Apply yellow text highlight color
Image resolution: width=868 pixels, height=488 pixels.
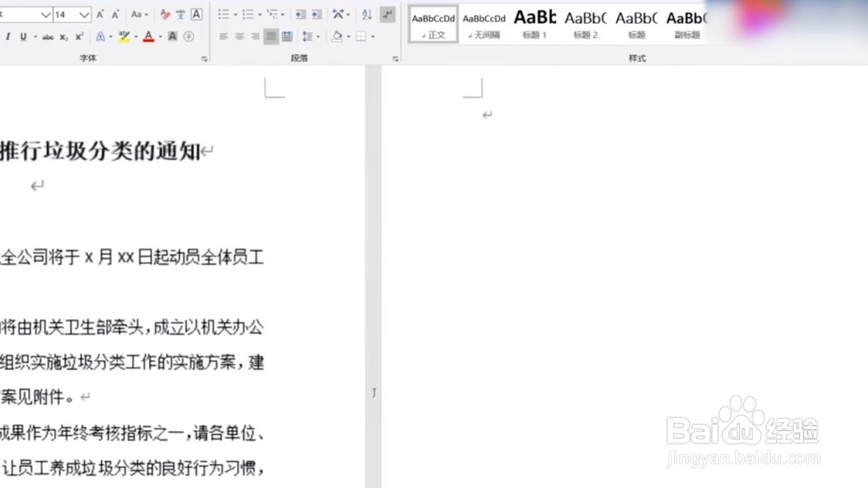tap(124, 37)
